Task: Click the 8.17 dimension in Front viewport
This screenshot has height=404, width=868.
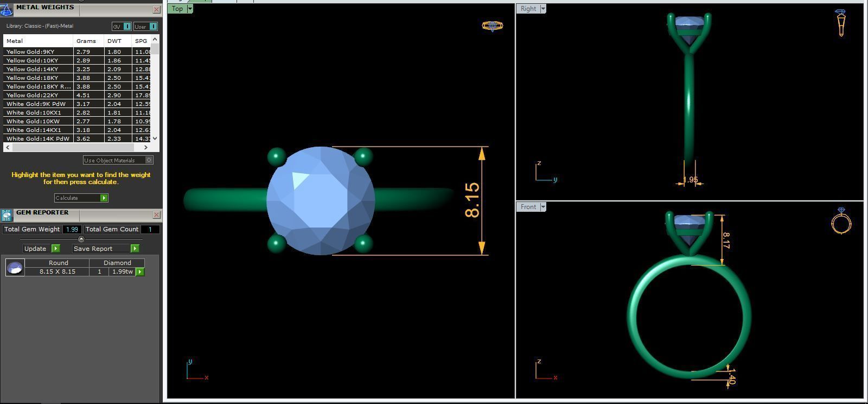Action: (726, 241)
